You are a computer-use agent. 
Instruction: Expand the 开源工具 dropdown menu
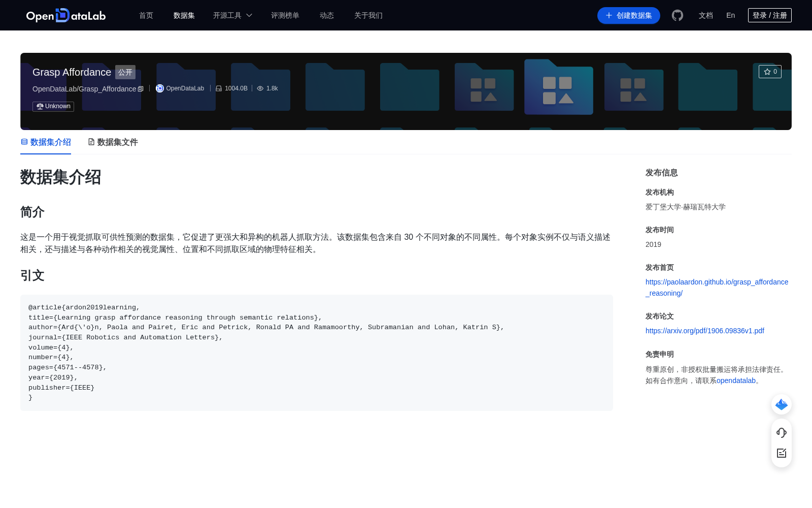click(233, 15)
